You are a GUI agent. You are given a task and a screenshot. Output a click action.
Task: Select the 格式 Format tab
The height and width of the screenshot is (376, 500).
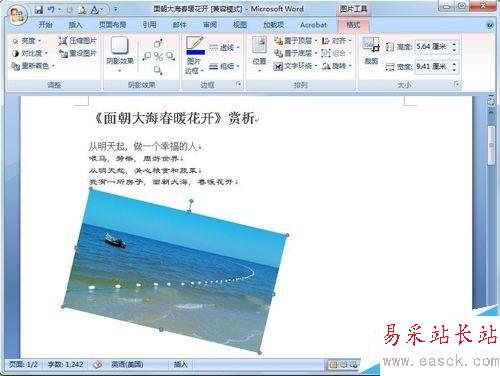353,25
